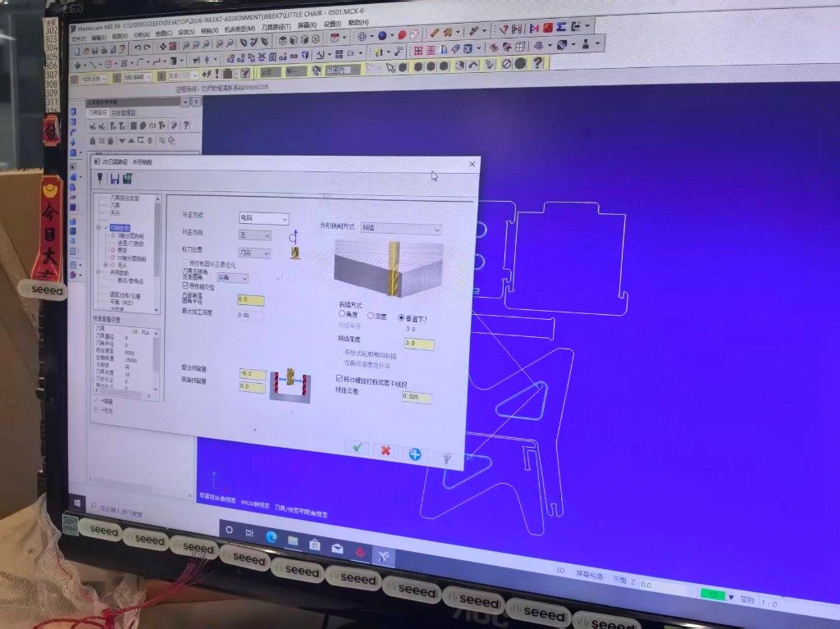Click the 壁边预留量 input field showing -0.2

(252, 374)
